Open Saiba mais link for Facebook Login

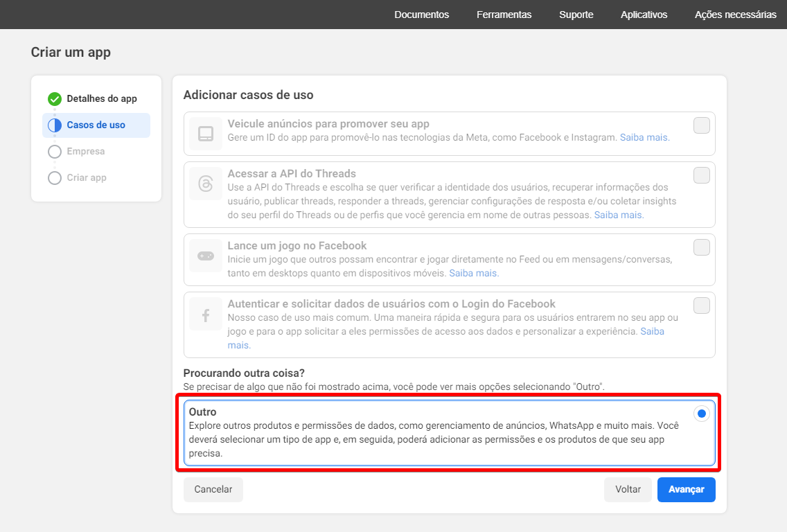[652, 331]
